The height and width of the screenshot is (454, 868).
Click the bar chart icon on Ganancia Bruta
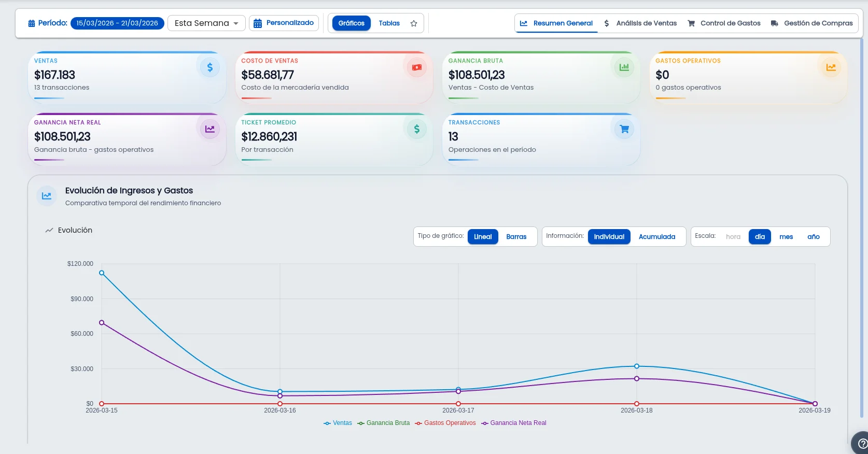(624, 67)
